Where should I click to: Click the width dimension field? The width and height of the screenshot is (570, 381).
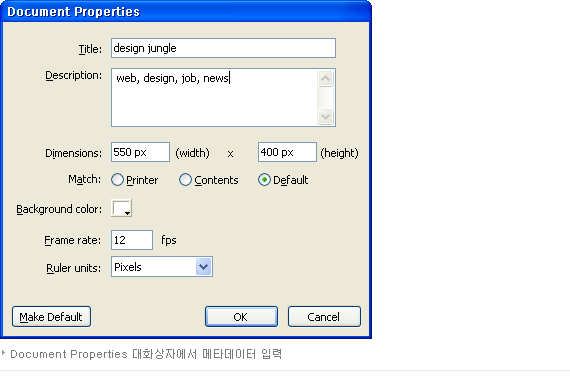[x=140, y=152]
